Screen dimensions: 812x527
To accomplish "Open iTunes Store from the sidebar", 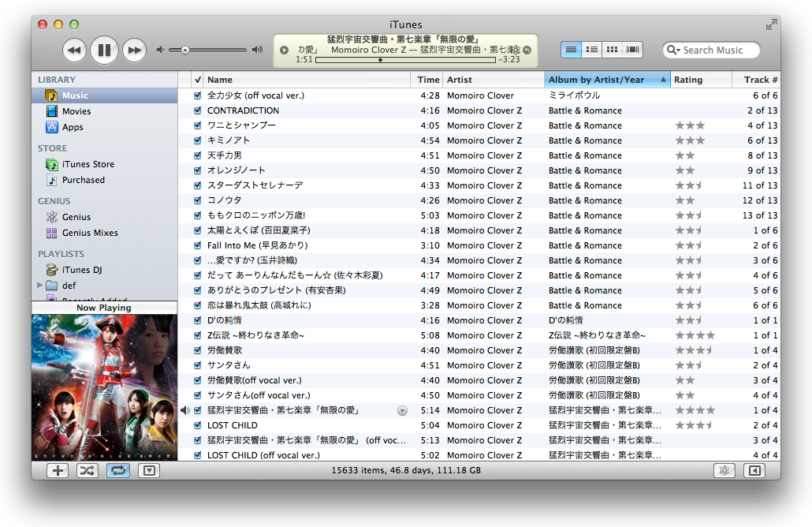I will pos(88,164).
